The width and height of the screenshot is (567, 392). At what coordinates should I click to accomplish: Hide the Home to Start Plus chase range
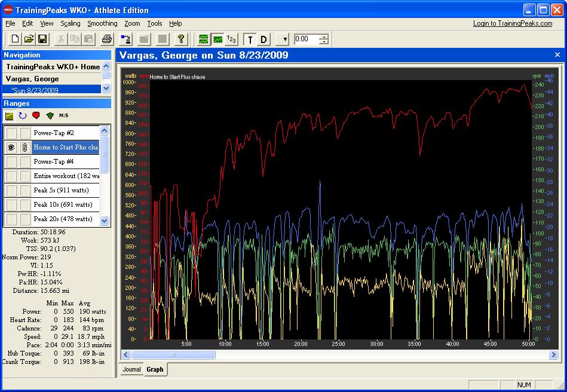click(11, 148)
